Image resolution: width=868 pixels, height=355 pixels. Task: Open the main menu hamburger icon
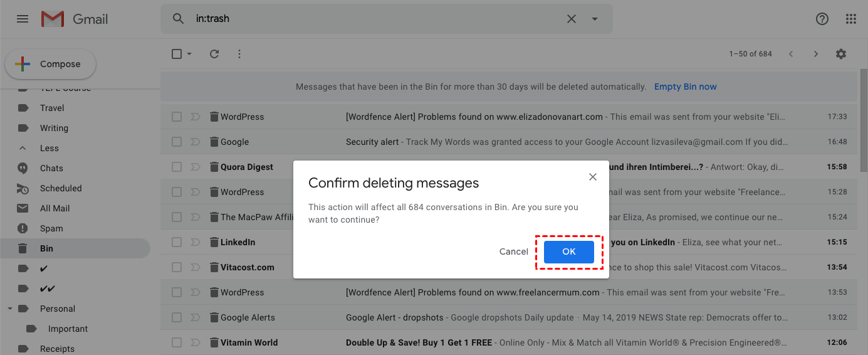coord(23,19)
